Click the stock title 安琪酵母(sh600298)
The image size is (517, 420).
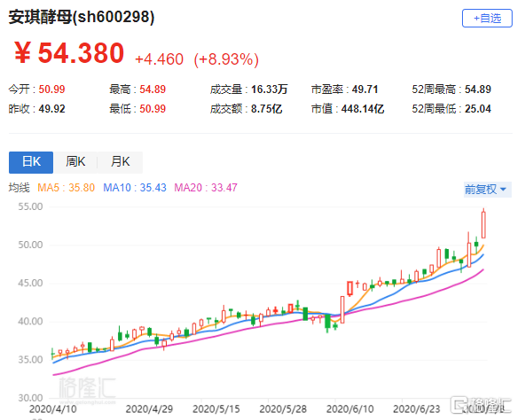82,17
